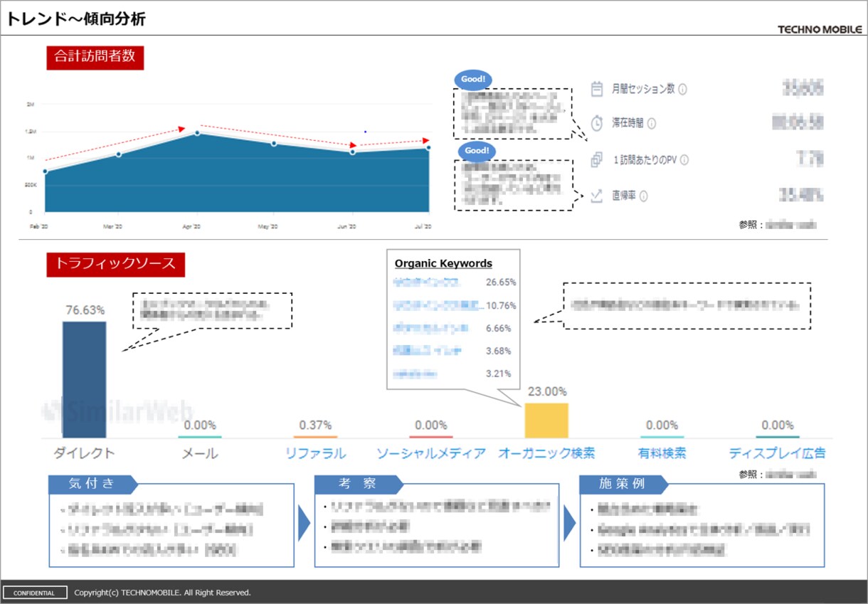Click the トラフィックソース red header
The height and width of the screenshot is (604, 868).
[x=116, y=264]
